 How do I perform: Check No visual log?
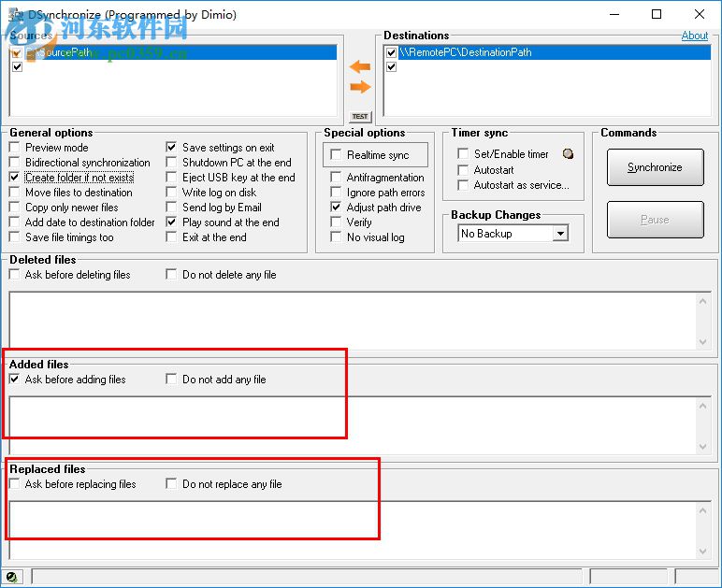tap(336, 237)
